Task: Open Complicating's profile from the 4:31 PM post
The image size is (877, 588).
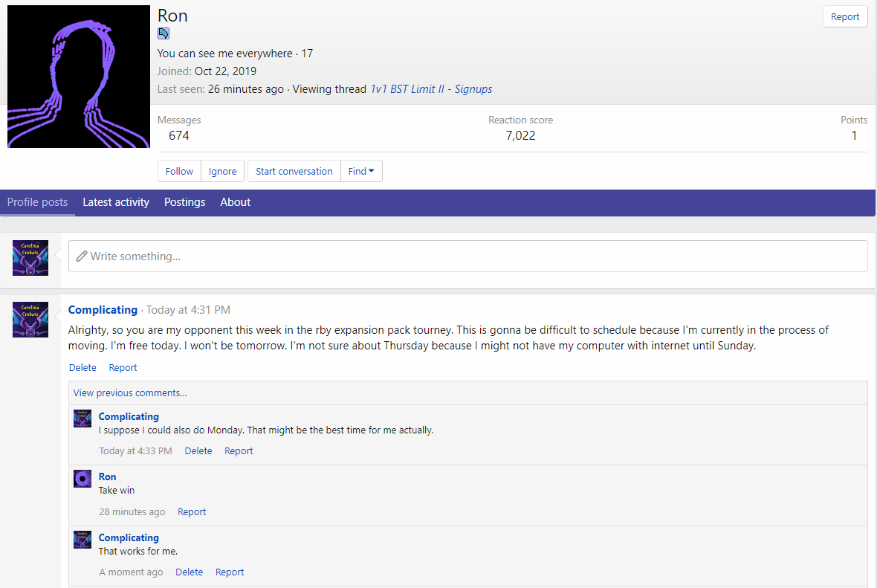Action: pyautogui.click(x=103, y=310)
